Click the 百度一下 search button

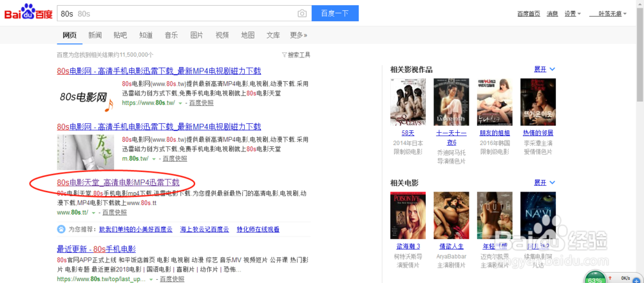pos(335,13)
